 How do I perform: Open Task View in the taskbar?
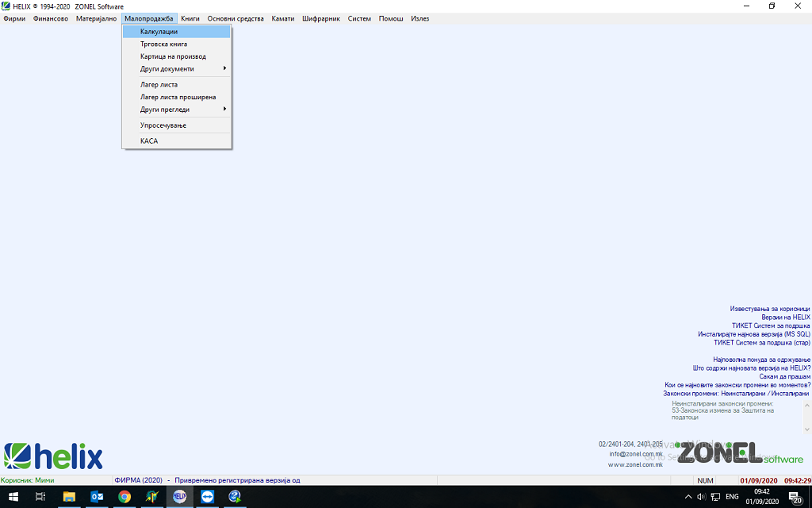pyautogui.click(x=41, y=497)
